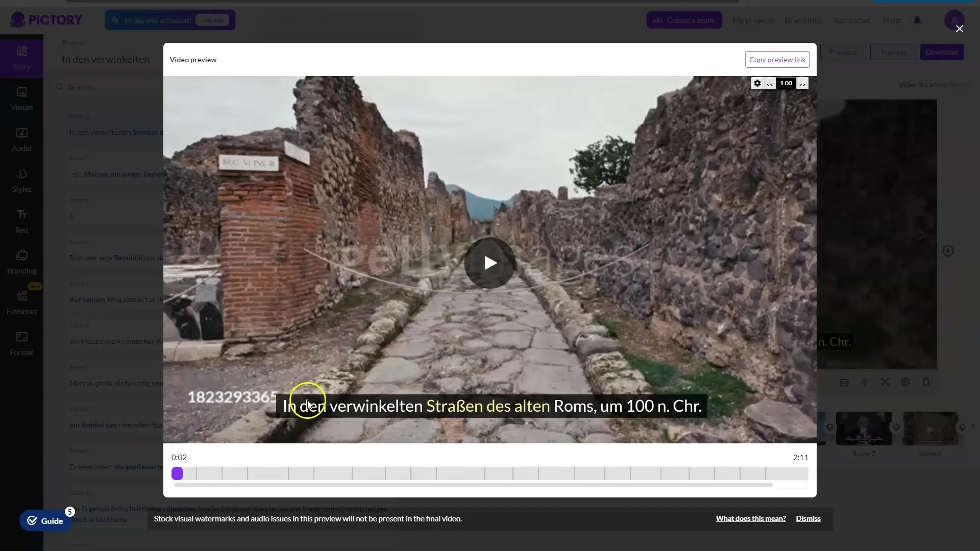Select the Scene 7 thumbnail
Viewport: 980px width, 551px height.
pos(864,429)
